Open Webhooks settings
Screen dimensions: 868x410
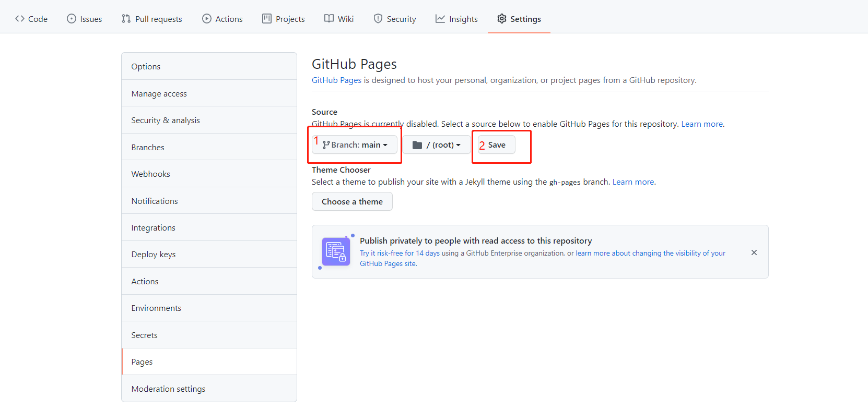(209, 174)
